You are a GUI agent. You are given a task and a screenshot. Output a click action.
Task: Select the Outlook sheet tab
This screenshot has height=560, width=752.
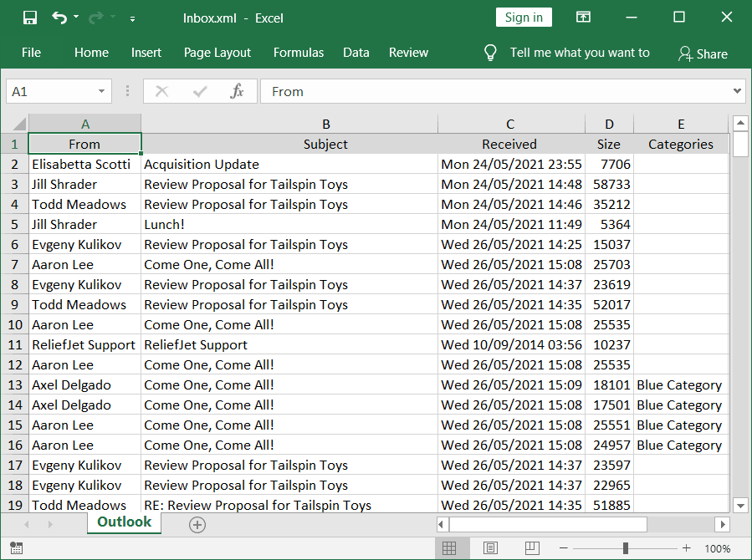tap(124, 522)
